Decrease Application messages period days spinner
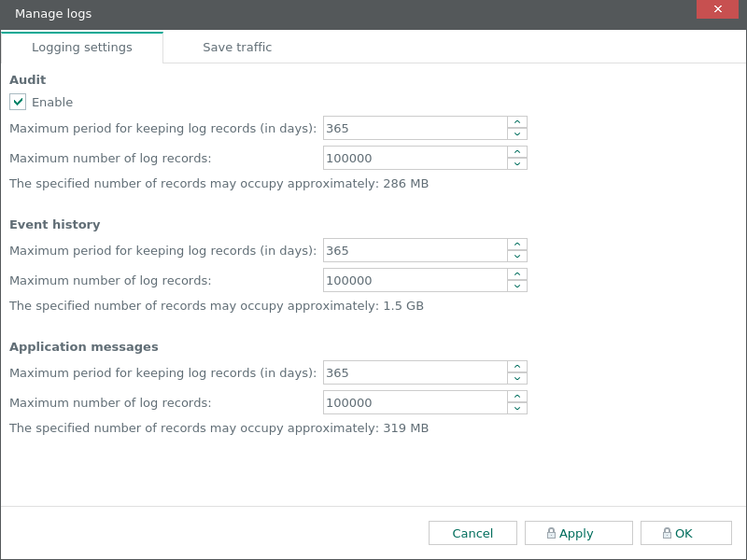This screenshot has height=560, width=747. [x=517, y=379]
